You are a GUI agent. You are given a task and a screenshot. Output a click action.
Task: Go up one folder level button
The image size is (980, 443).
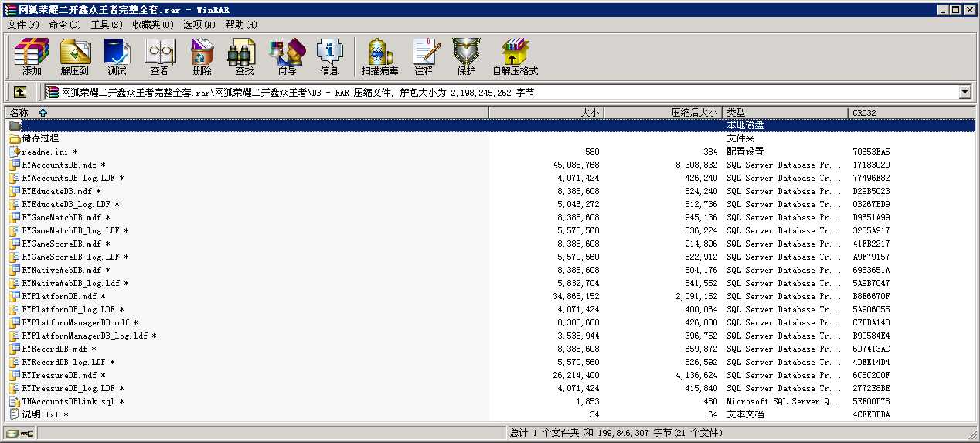click(20, 92)
